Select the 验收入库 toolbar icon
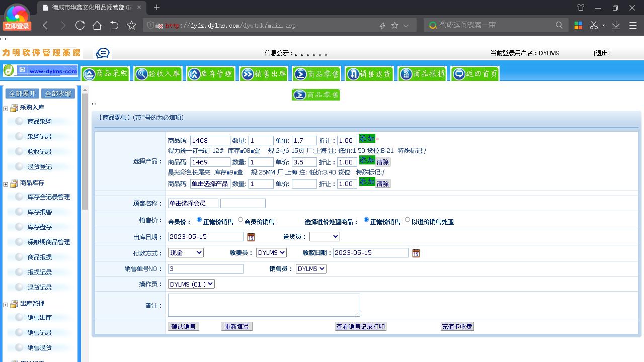Viewport: 644px width, 362px height. pyautogui.click(x=157, y=73)
